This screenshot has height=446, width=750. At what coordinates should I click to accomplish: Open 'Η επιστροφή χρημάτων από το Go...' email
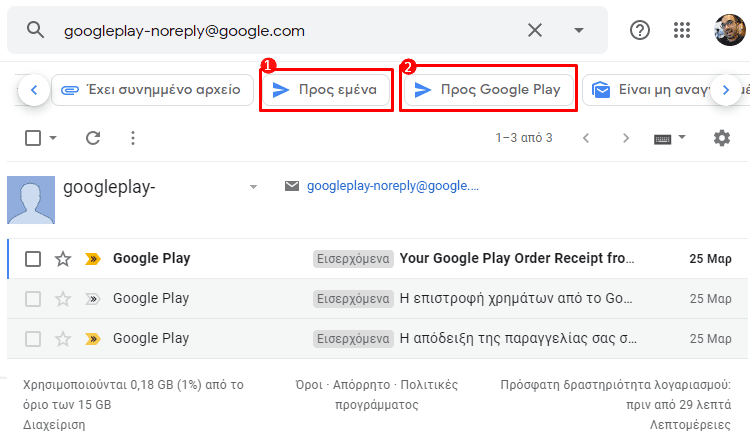point(516,299)
